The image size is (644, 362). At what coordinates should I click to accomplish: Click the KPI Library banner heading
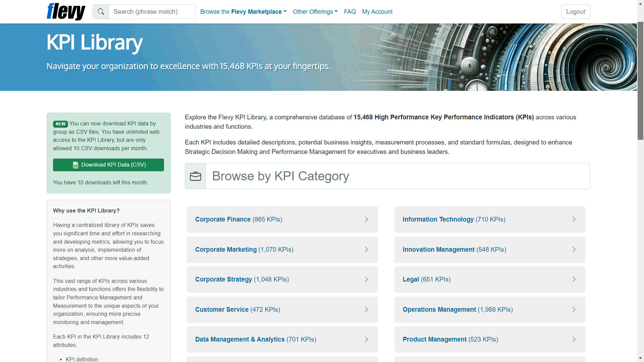click(x=95, y=43)
